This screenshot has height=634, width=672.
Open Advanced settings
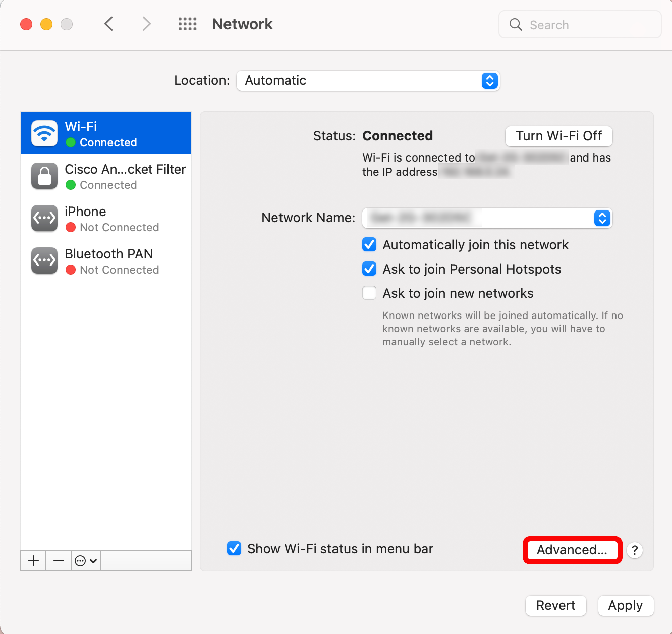pos(572,550)
